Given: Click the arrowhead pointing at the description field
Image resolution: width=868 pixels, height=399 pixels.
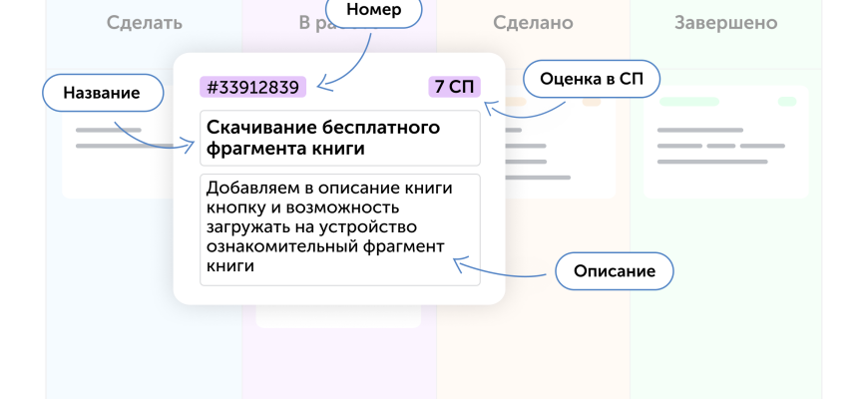Looking at the screenshot, I should (x=458, y=263).
